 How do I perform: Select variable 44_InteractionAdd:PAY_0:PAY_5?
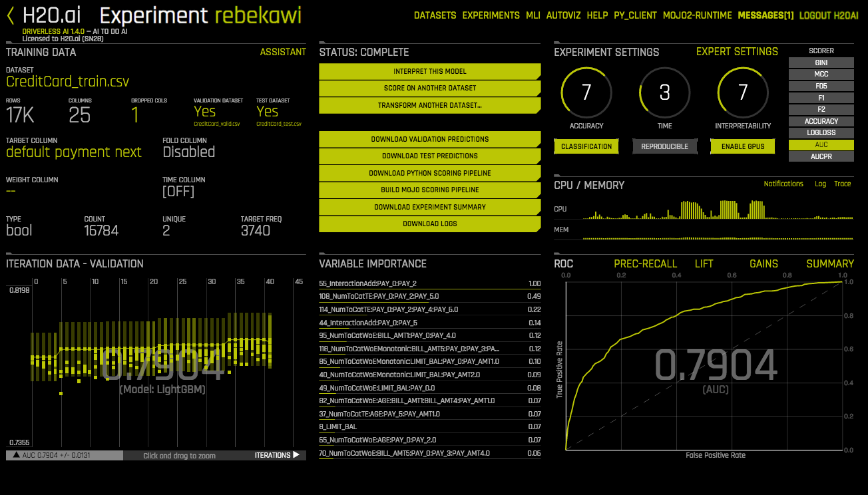click(430, 323)
